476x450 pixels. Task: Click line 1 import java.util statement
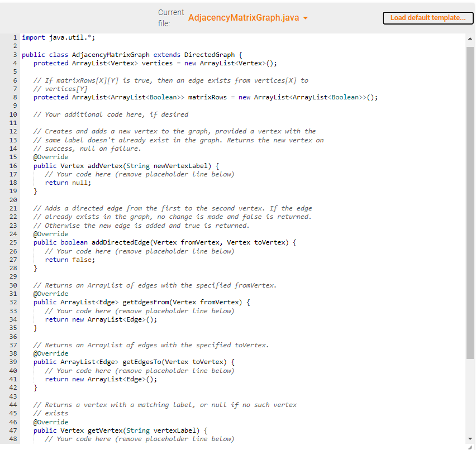pyautogui.click(x=58, y=37)
